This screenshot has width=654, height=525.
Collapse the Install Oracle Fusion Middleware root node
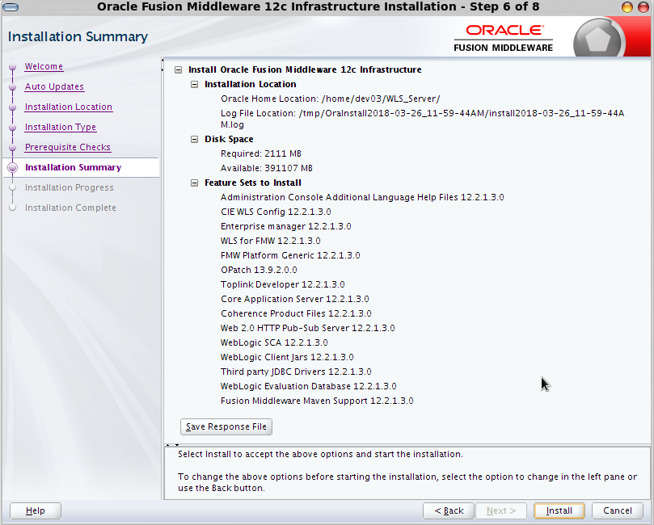pyautogui.click(x=178, y=70)
